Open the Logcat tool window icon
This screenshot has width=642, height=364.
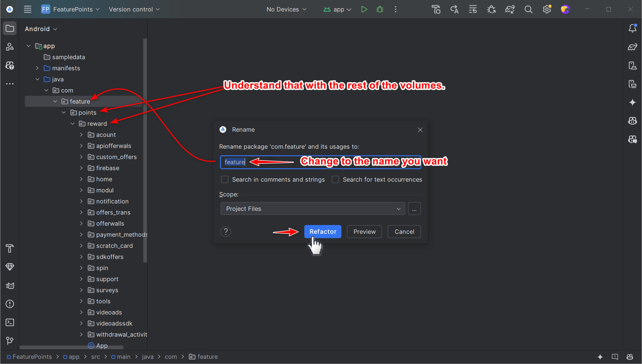click(x=10, y=286)
